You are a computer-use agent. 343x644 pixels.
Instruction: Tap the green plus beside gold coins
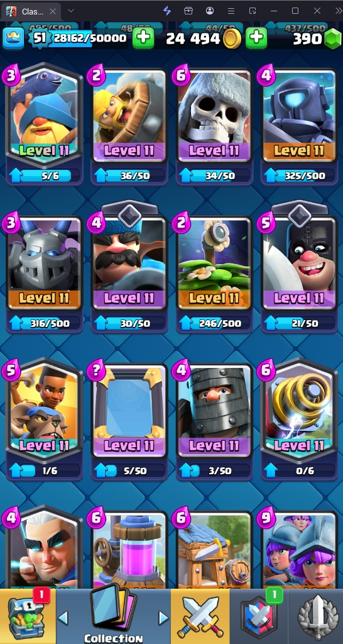tap(256, 38)
